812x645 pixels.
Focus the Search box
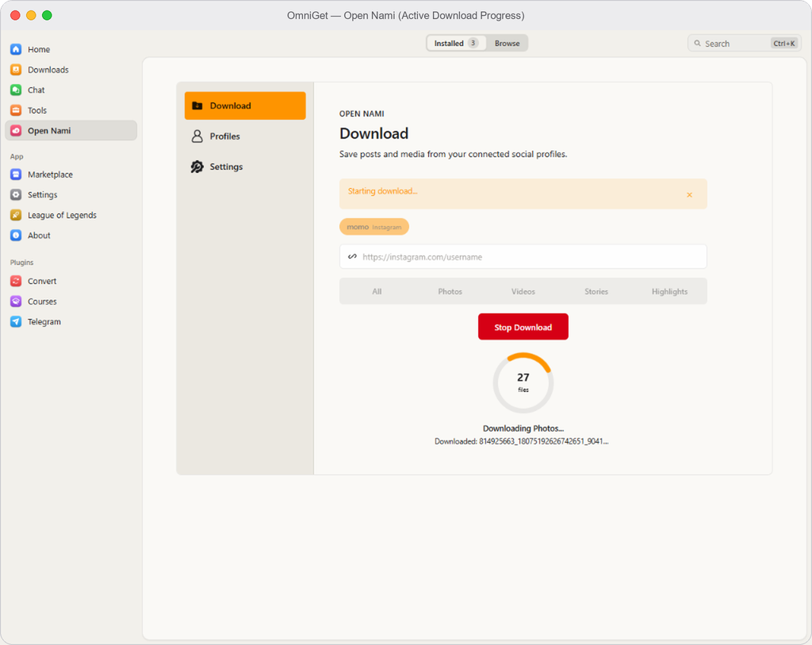tap(744, 44)
